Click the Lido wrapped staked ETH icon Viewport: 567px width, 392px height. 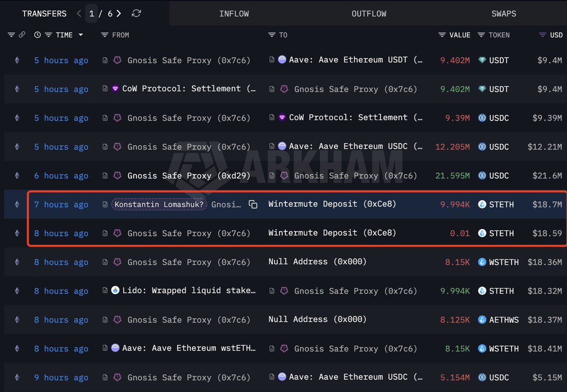pyautogui.click(x=115, y=290)
